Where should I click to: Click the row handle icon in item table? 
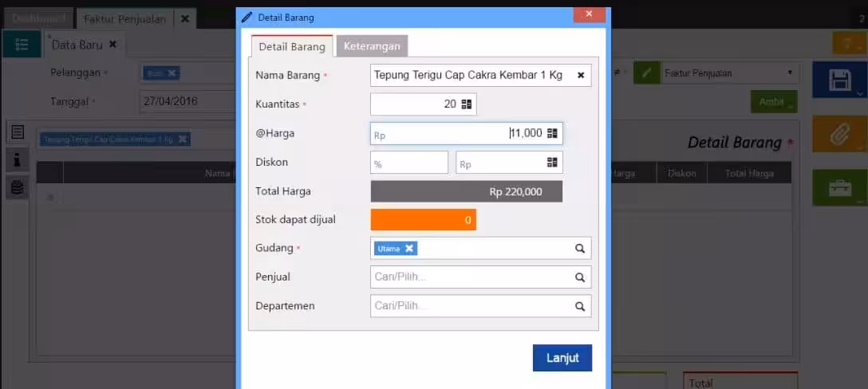coord(49,197)
